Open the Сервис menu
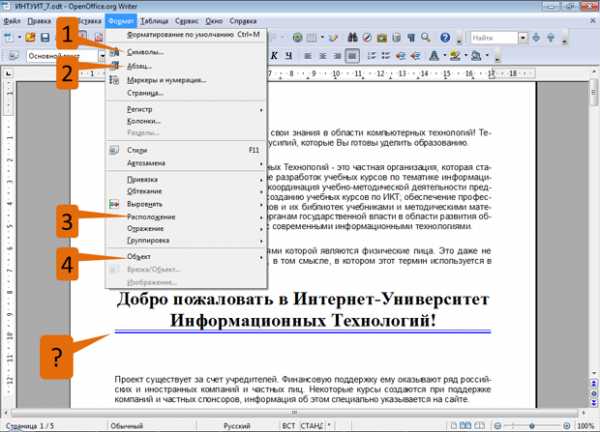 tap(186, 21)
